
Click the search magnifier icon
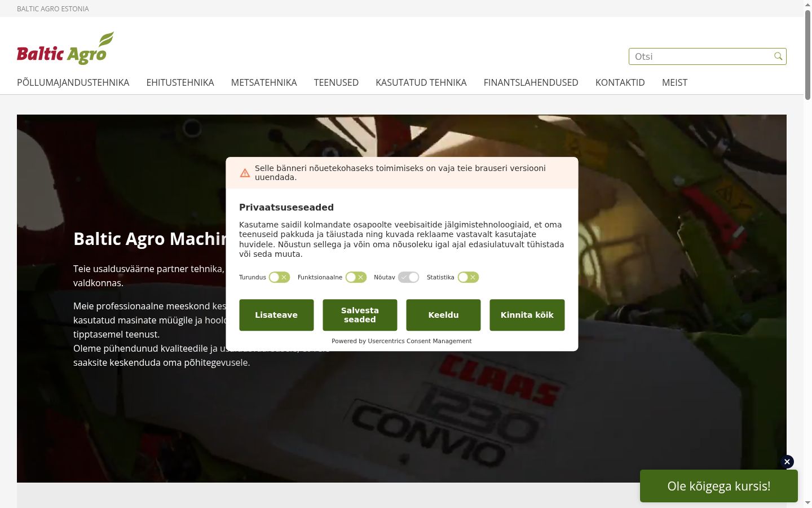coord(778,56)
